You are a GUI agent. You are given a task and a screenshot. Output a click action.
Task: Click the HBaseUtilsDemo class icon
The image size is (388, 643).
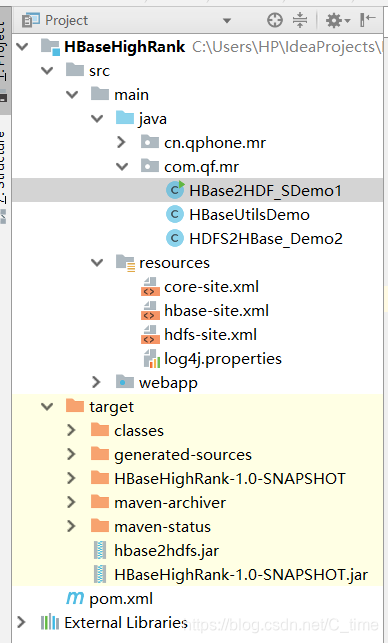(175, 214)
